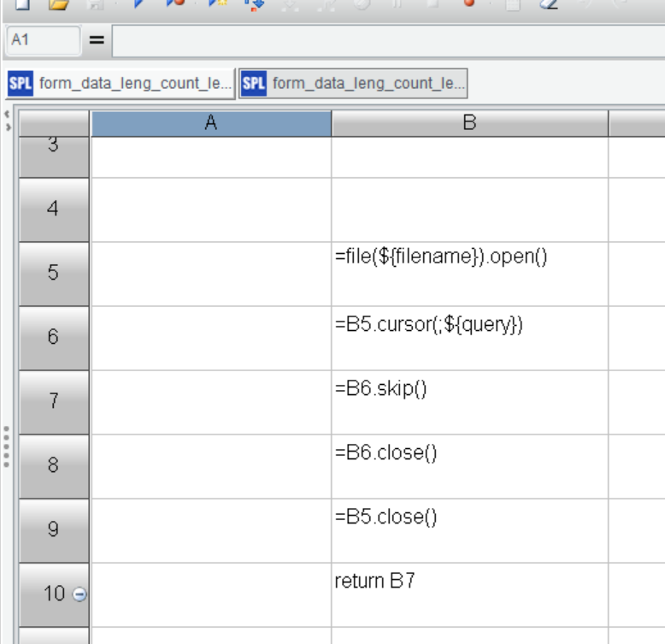This screenshot has width=665, height=644.
Task: Select row 3 header
Action: (x=54, y=157)
